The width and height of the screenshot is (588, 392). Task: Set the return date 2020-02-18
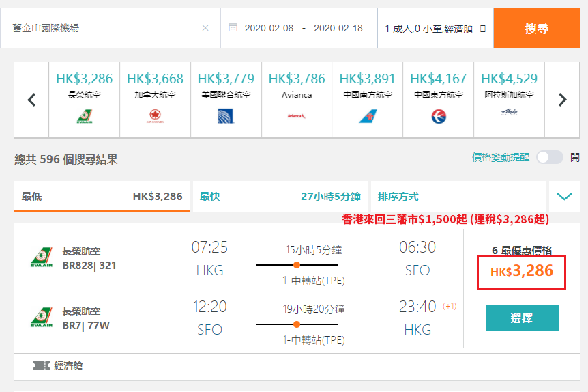pos(338,28)
